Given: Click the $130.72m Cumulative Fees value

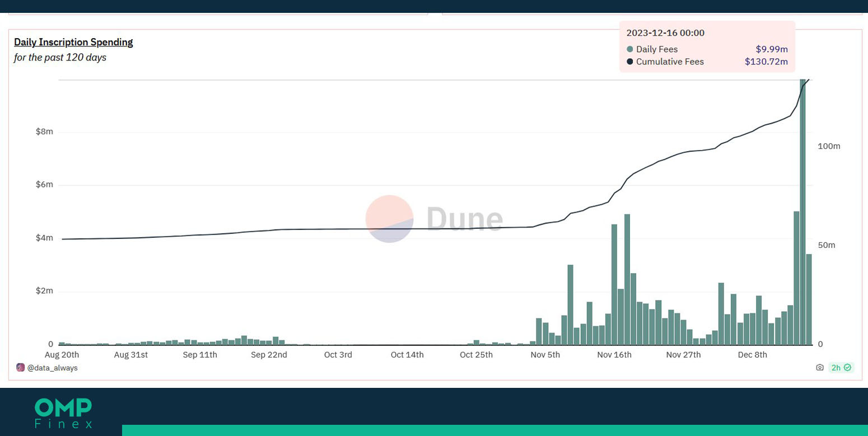Looking at the screenshot, I should coord(766,62).
